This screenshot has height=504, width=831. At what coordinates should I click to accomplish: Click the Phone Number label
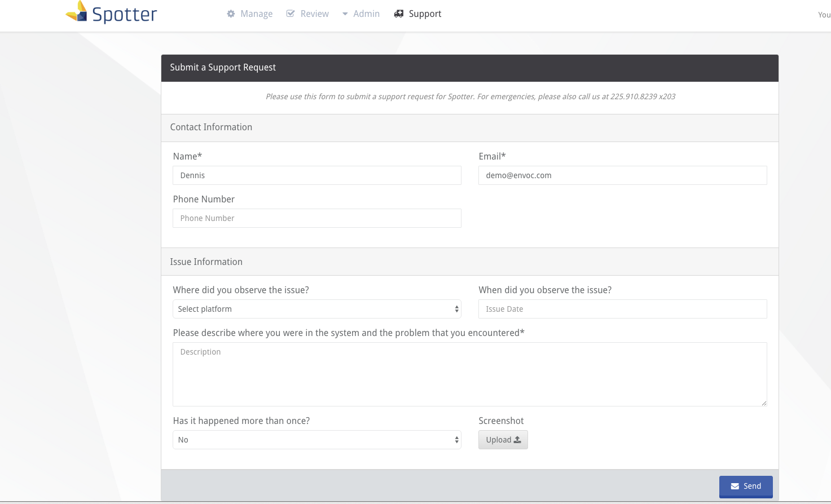click(204, 199)
